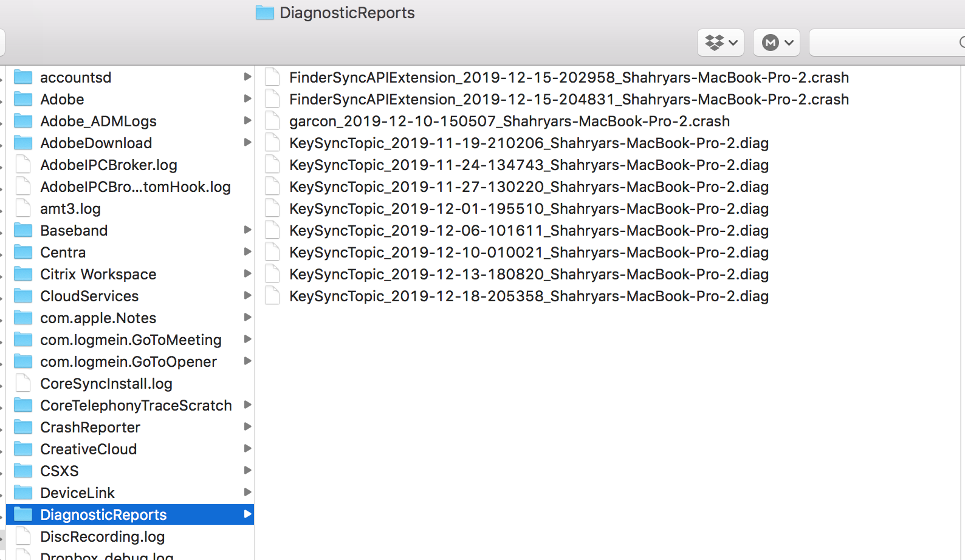Select KeySyncTopic_2019-12-13-180820 diag file name
Viewport: 965px width, 560px height.
tap(529, 275)
